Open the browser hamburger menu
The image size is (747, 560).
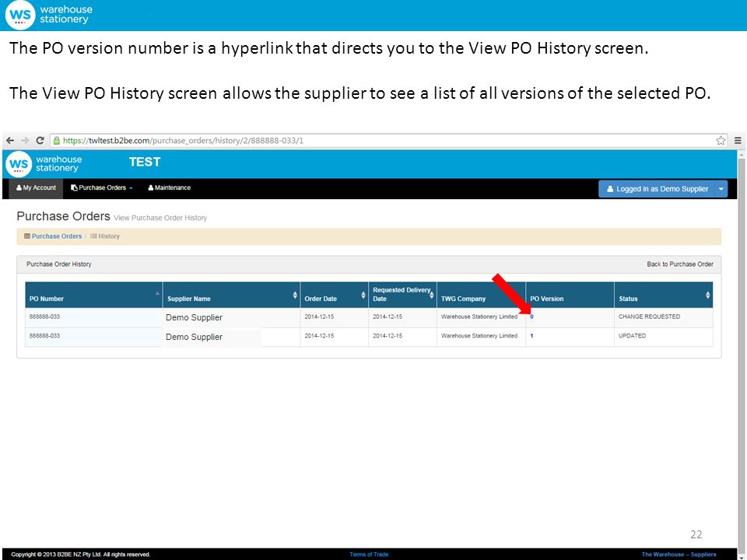[x=738, y=141]
